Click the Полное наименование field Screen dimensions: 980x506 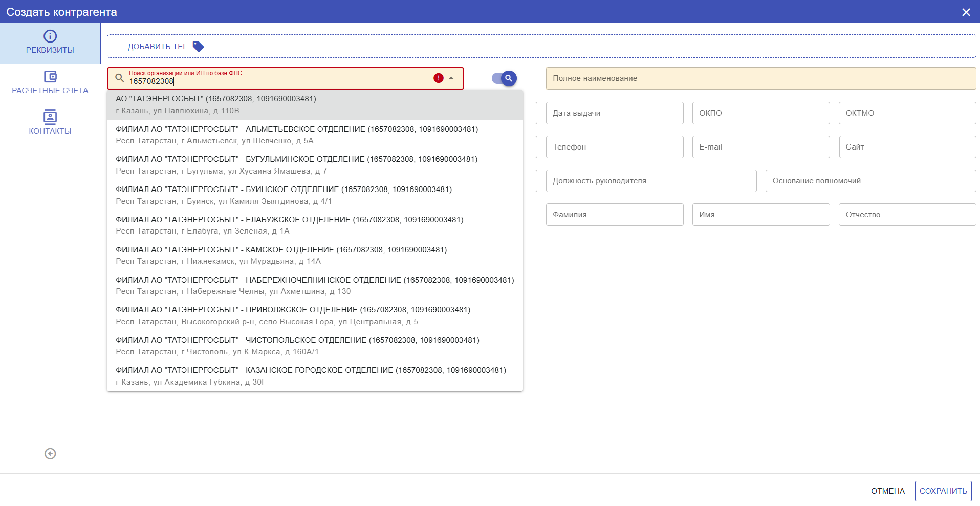761,78
